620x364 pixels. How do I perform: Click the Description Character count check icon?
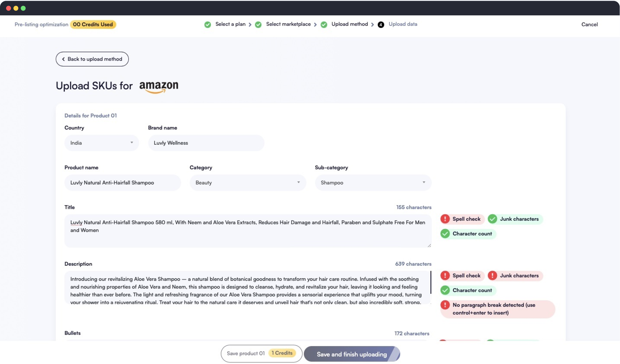coord(445,290)
